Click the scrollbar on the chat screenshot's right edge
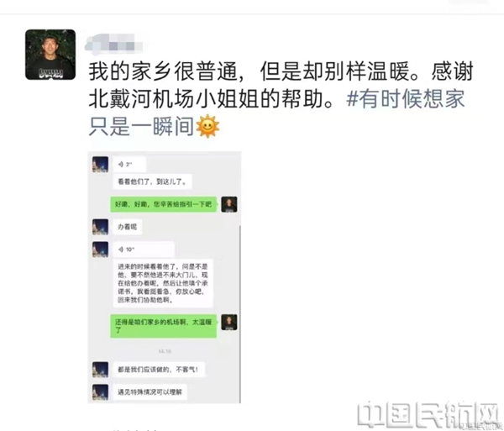This screenshot has height=431, width=504. pyautogui.click(x=240, y=313)
